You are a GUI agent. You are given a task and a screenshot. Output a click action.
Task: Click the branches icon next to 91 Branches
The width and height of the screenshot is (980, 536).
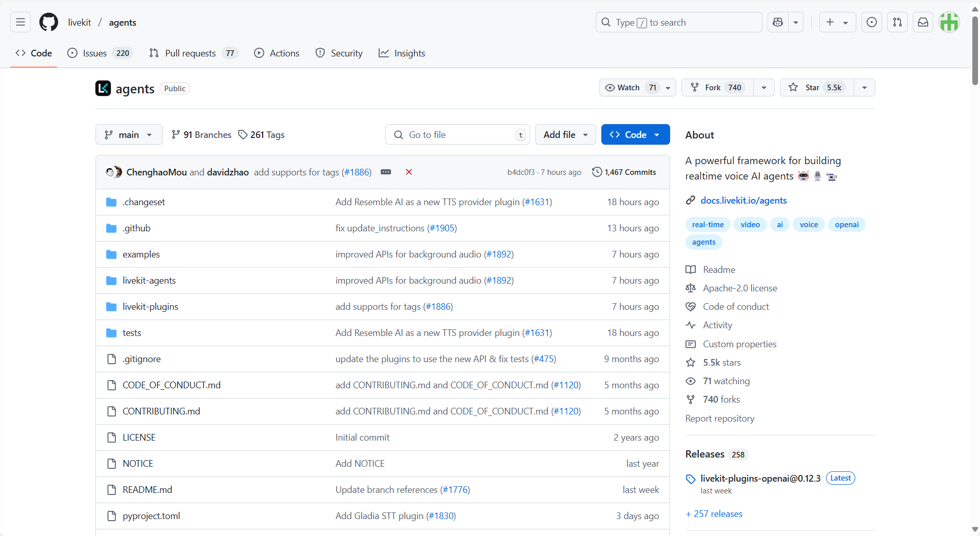click(176, 134)
